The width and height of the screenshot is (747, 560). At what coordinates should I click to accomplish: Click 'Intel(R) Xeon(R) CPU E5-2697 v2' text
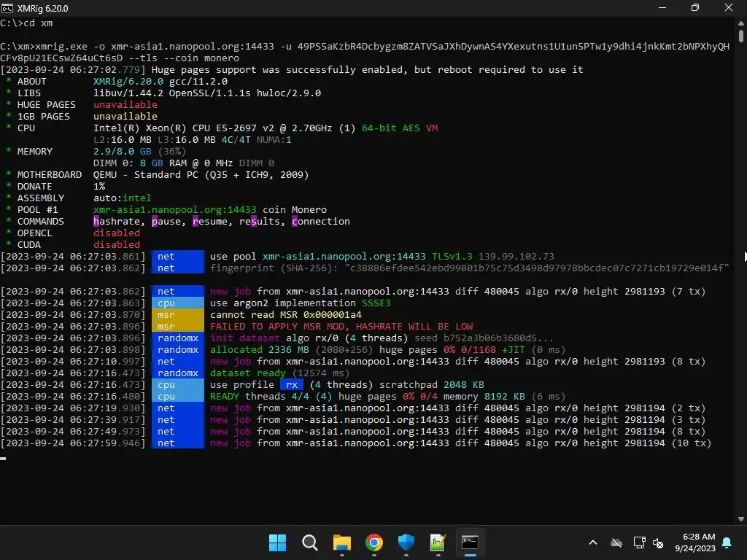183,128
